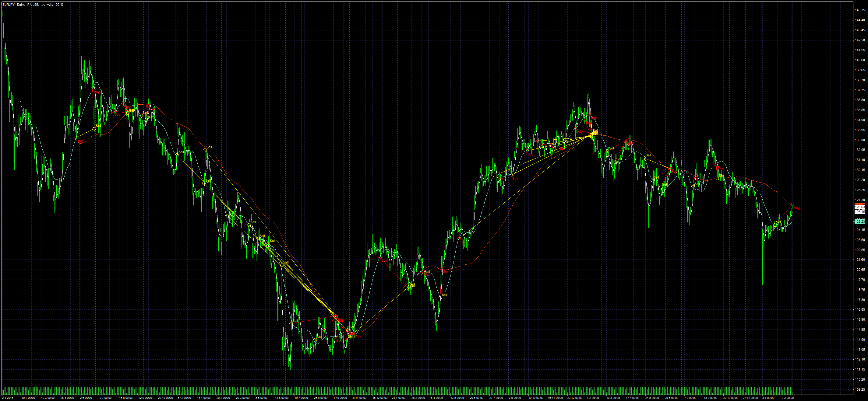Click the 128.25 price axis label
Screen dimensions: 868x401
pos(859,190)
